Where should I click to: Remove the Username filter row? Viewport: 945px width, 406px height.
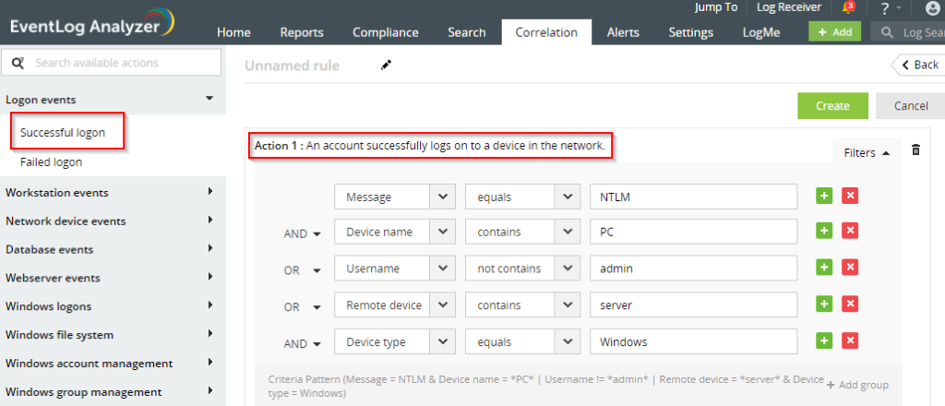[850, 267]
